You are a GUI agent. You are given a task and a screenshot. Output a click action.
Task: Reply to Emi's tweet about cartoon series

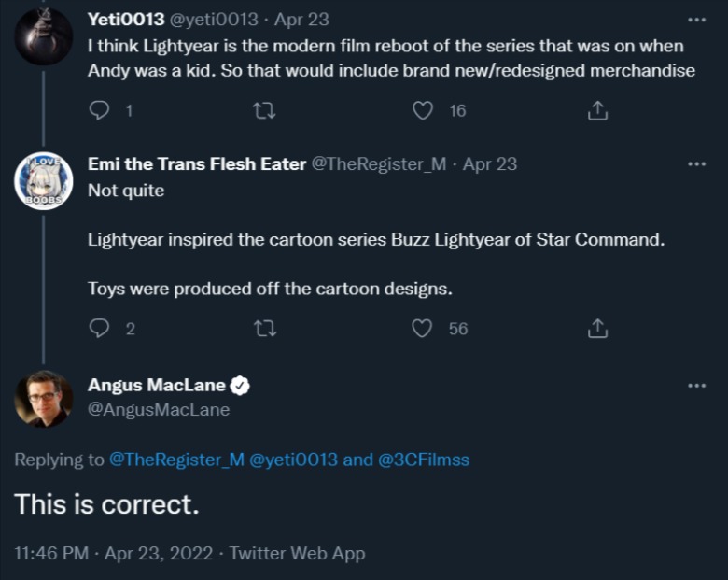tap(100, 329)
